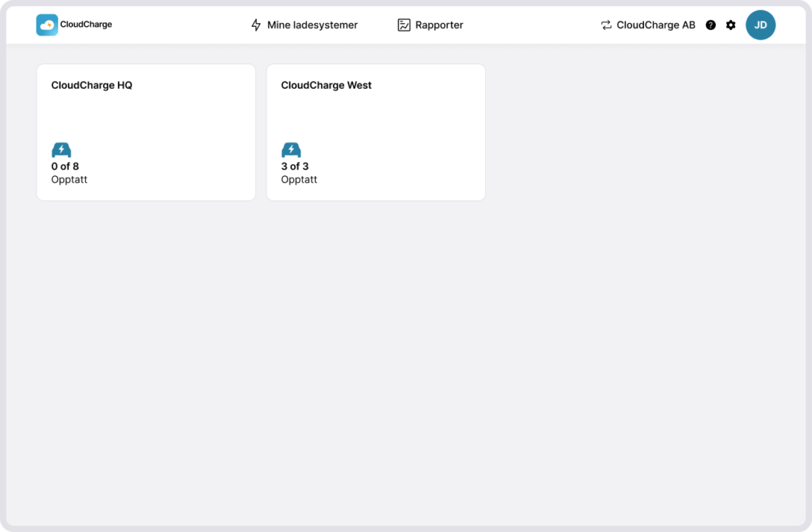The height and width of the screenshot is (532, 812).
Task: Click the lightning bolt icon beside Mine ladesystemer
Action: pos(256,25)
